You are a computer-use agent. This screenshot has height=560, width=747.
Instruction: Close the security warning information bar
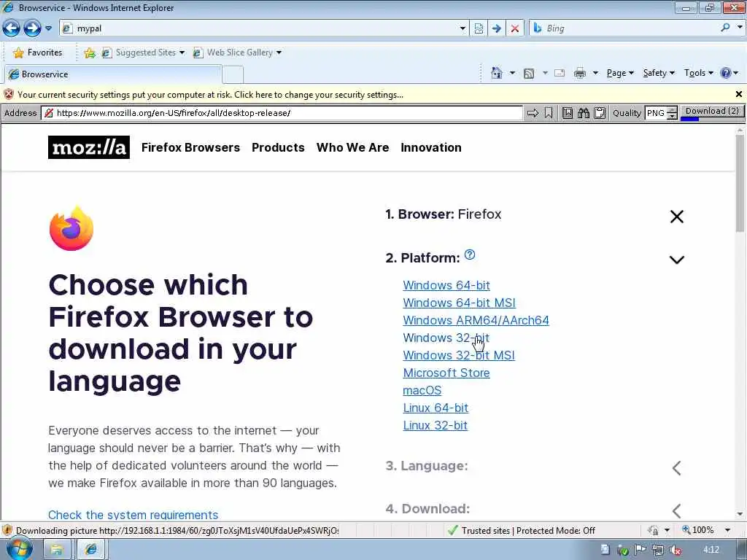[739, 94]
